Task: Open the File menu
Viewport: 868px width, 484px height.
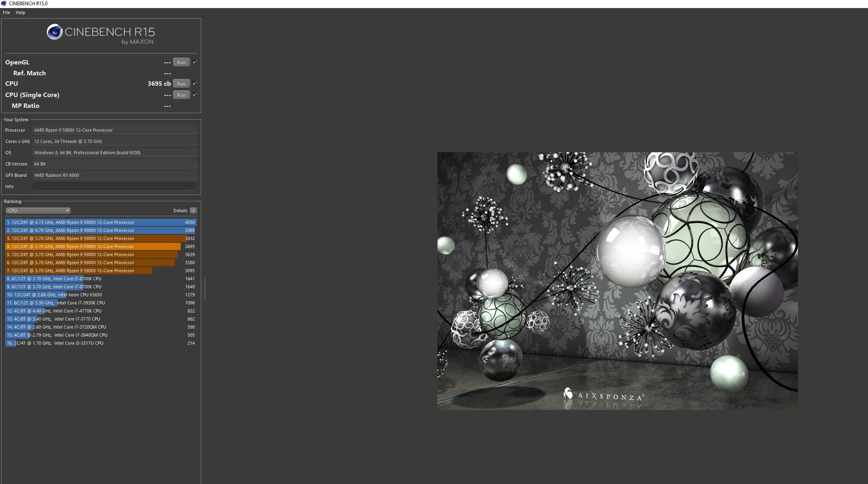Action: [6, 12]
